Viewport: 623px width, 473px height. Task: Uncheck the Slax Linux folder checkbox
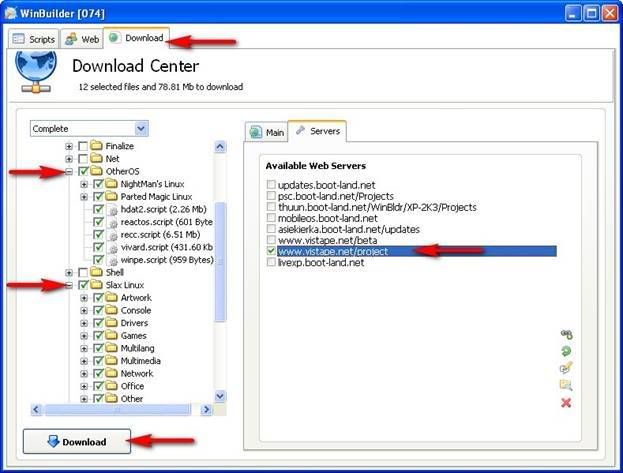tap(83, 285)
